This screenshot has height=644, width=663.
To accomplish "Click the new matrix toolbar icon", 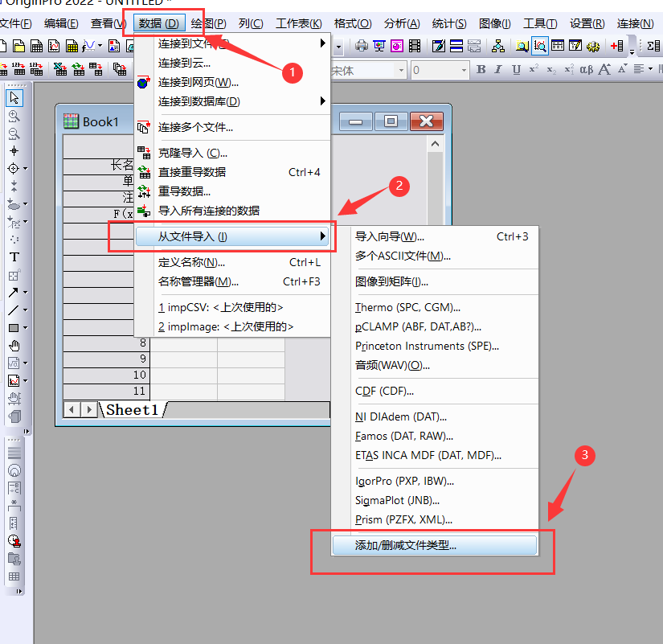I will pos(72,46).
